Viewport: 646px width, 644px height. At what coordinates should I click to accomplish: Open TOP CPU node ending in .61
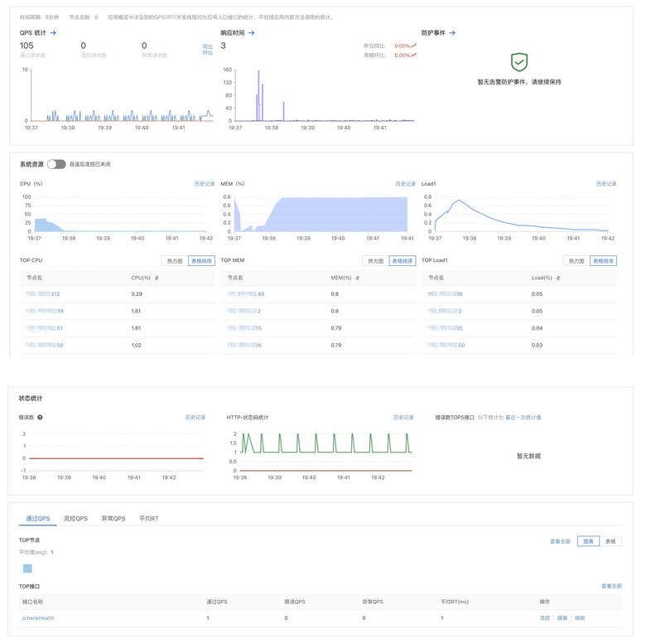[x=44, y=328]
